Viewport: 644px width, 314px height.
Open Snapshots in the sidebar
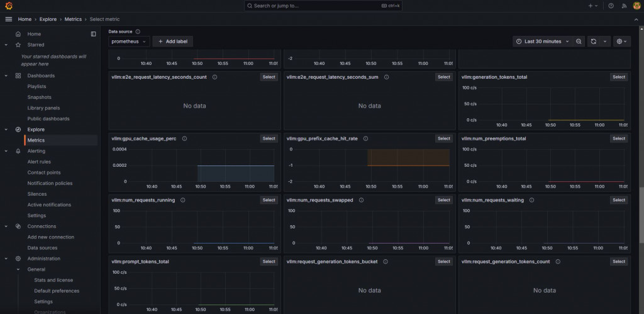pos(40,98)
